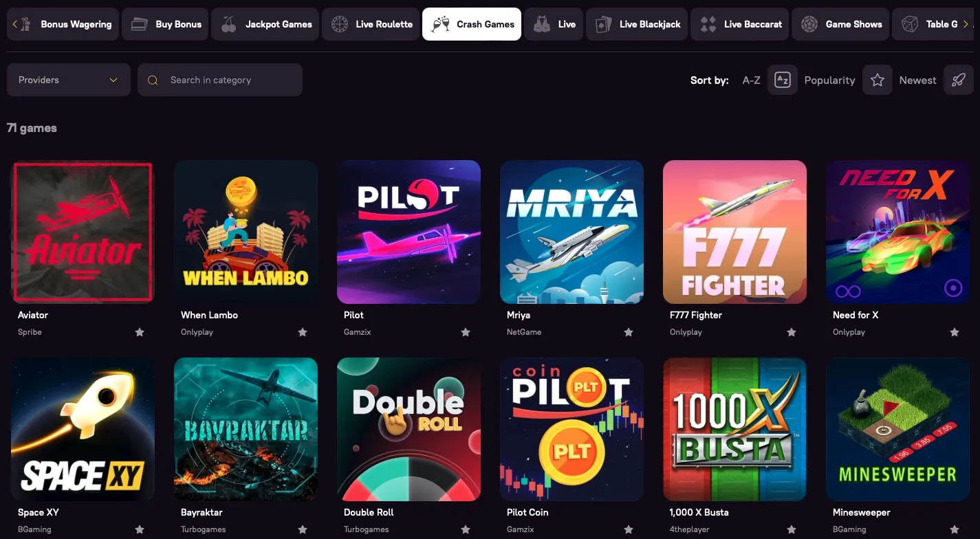
Task: Click the rocket icon next to Newest
Action: tap(959, 80)
